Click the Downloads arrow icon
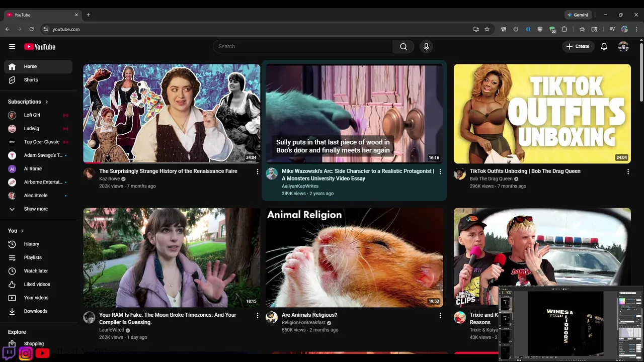644x362 pixels. click(x=12, y=311)
